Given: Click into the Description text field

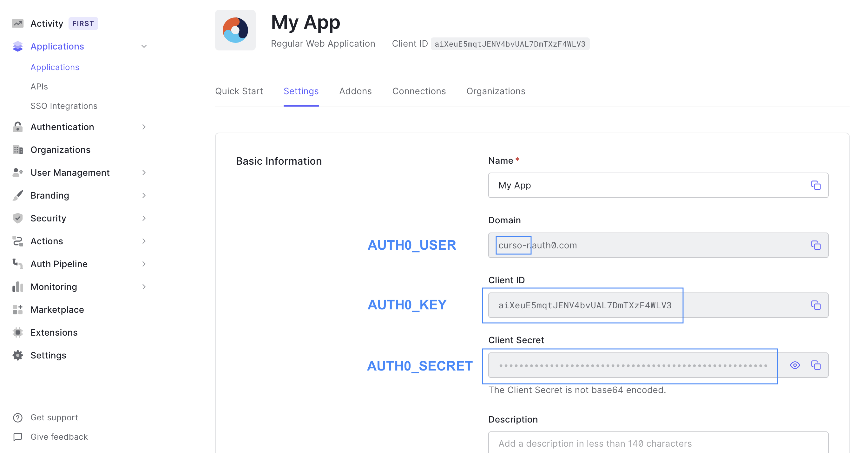Looking at the screenshot, I should [x=658, y=443].
